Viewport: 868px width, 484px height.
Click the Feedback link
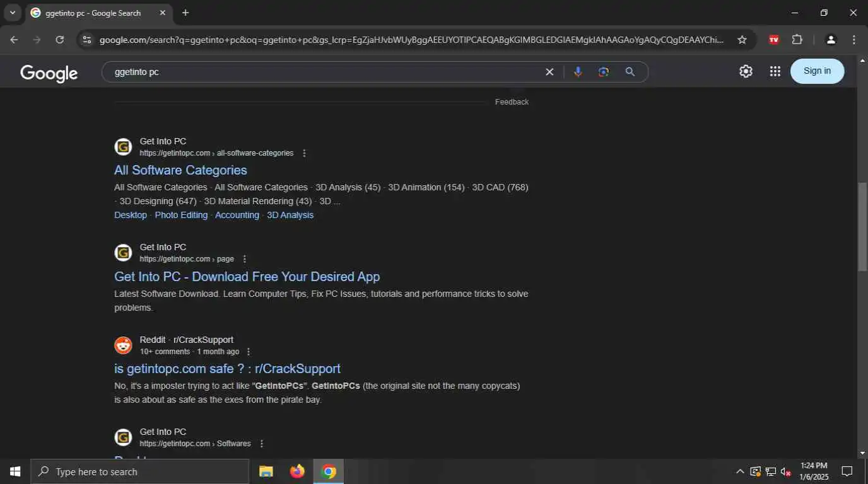[512, 102]
